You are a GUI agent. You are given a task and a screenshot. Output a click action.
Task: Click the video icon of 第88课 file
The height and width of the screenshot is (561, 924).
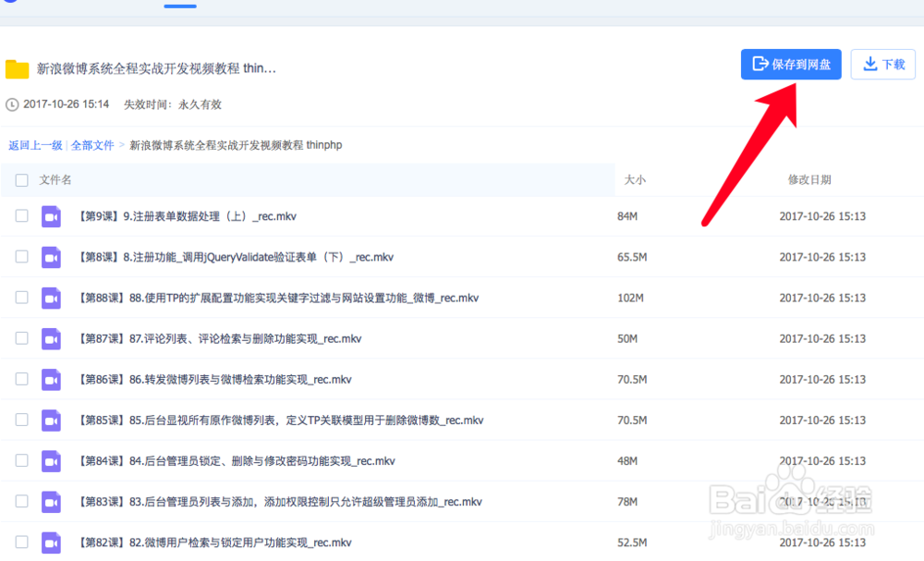tap(51, 299)
